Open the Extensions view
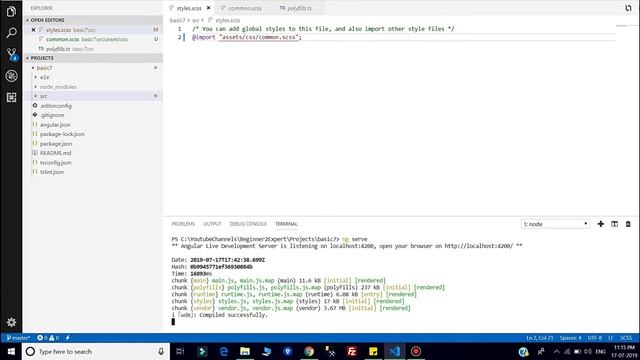The image size is (640, 360). [11, 97]
